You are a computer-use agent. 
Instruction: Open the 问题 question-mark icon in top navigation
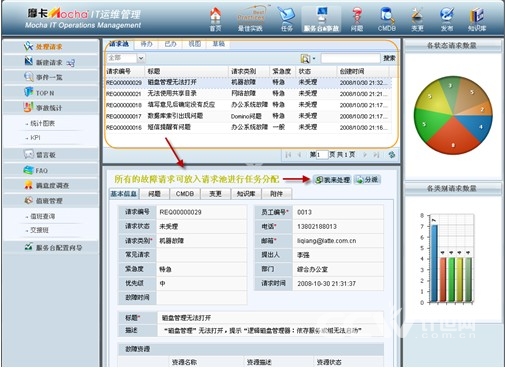pos(357,19)
